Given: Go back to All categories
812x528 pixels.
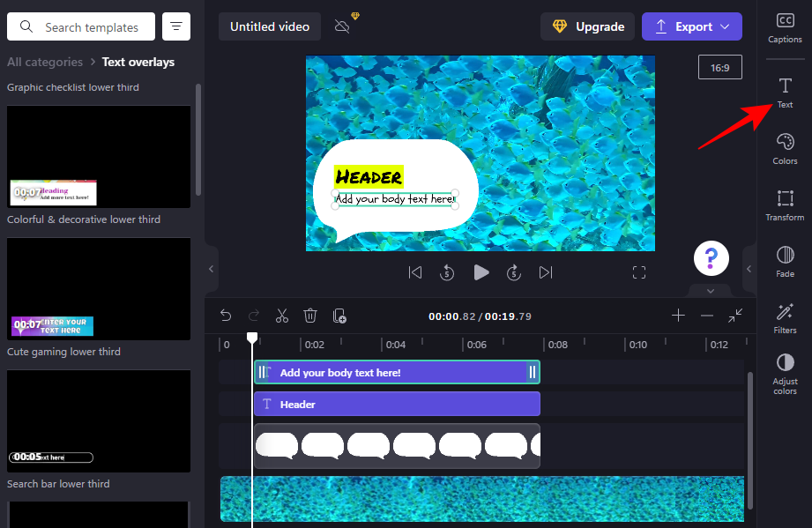Looking at the screenshot, I should pos(44,62).
